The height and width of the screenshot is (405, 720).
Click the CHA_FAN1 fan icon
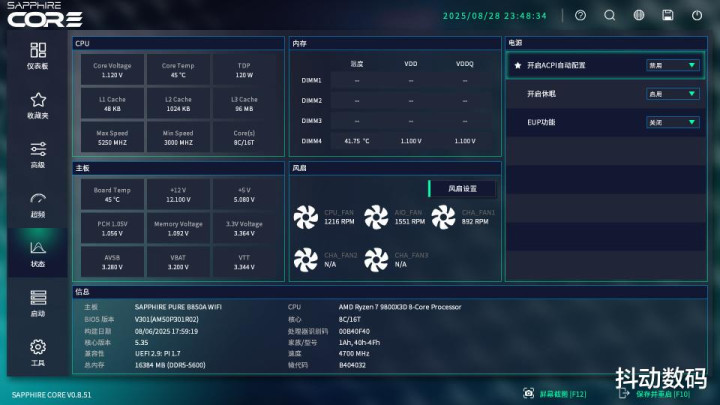pos(443,217)
